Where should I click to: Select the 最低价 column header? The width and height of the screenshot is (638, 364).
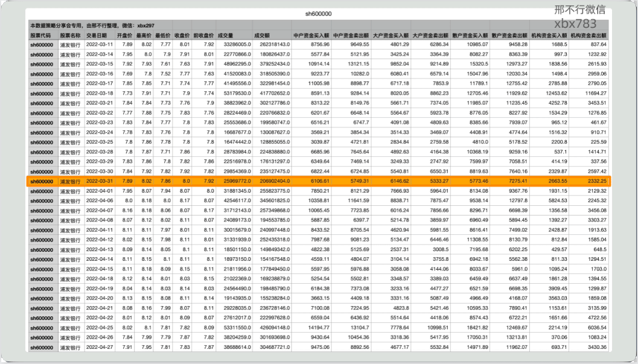163,36
